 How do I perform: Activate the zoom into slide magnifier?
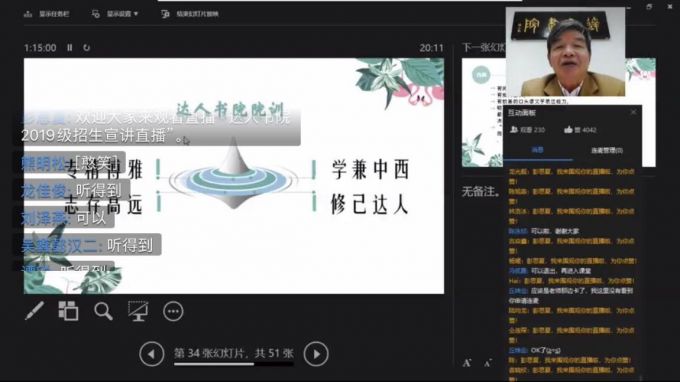pos(103,311)
